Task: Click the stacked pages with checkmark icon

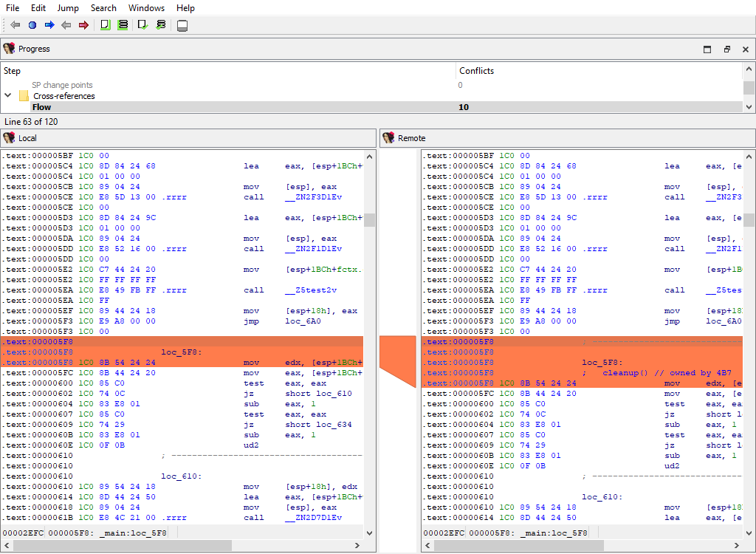Action: (161, 25)
